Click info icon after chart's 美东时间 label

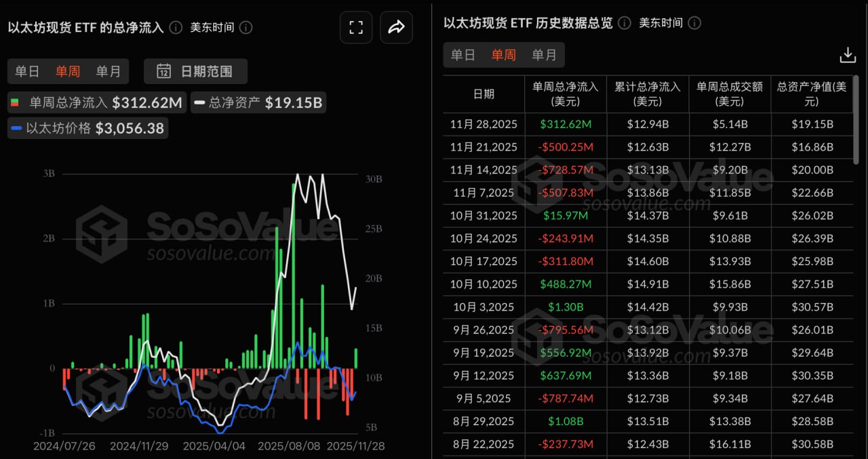coord(246,27)
